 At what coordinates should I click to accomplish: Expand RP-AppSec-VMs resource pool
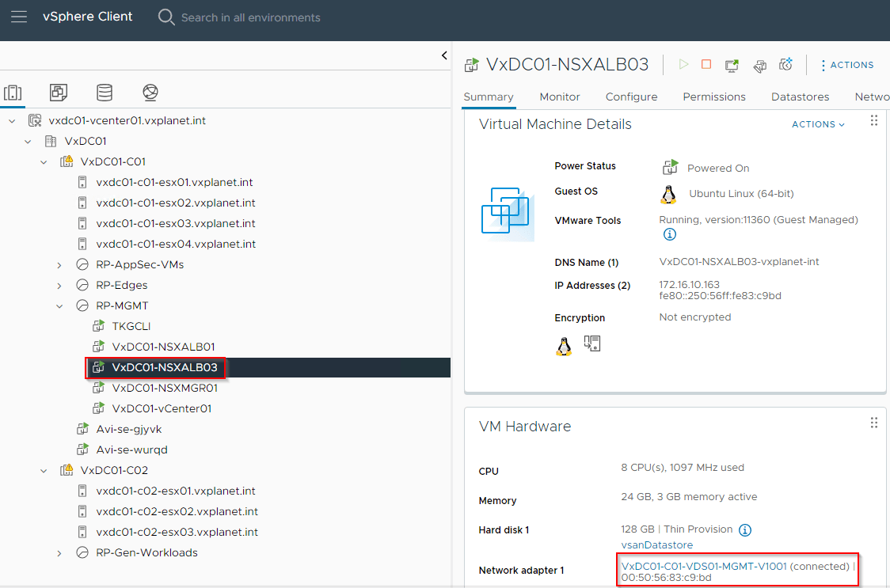59,265
